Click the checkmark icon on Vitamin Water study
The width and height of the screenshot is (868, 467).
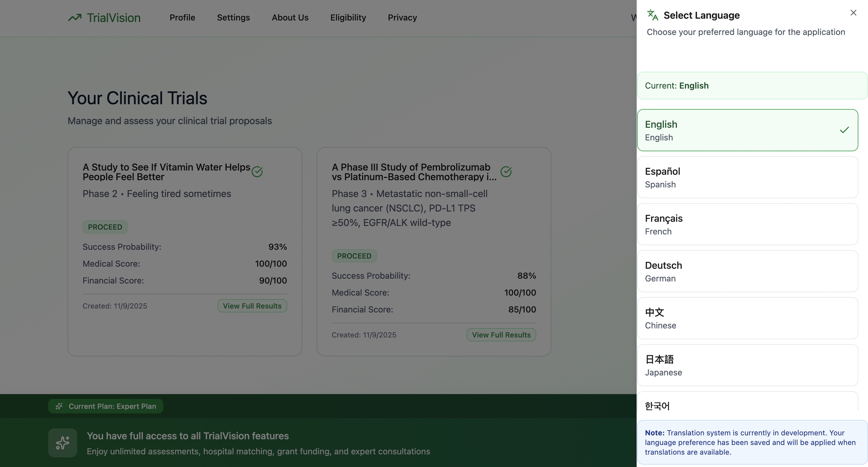pyautogui.click(x=257, y=172)
